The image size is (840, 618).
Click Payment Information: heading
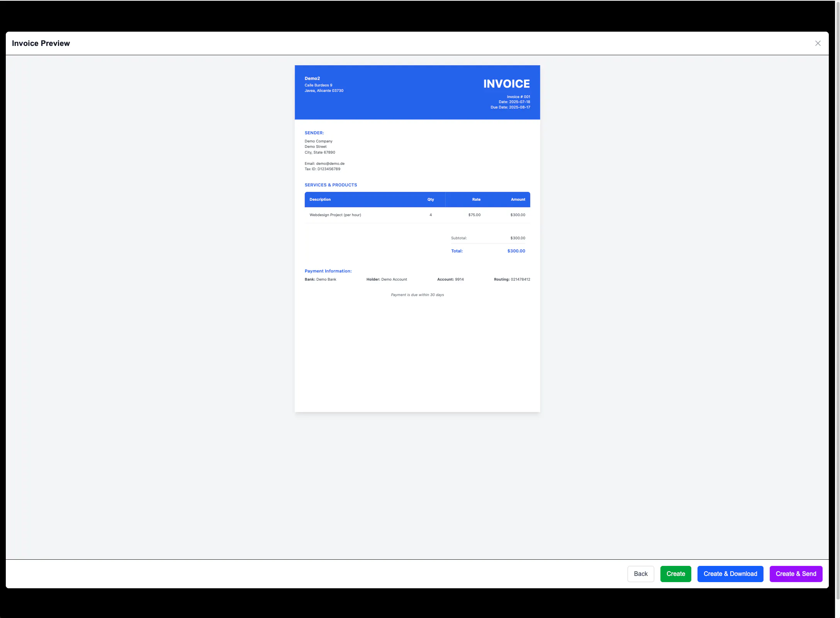(328, 271)
